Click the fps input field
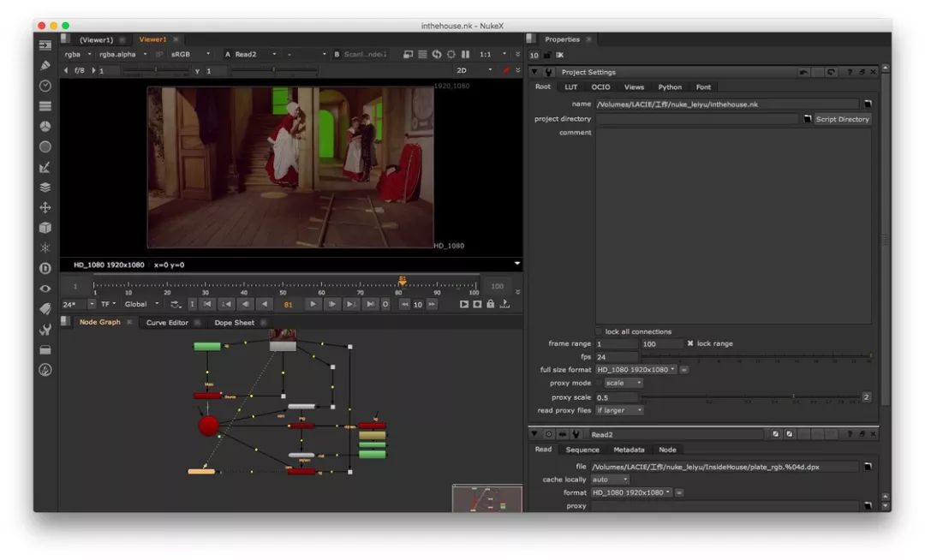925x560 pixels. 617,357
